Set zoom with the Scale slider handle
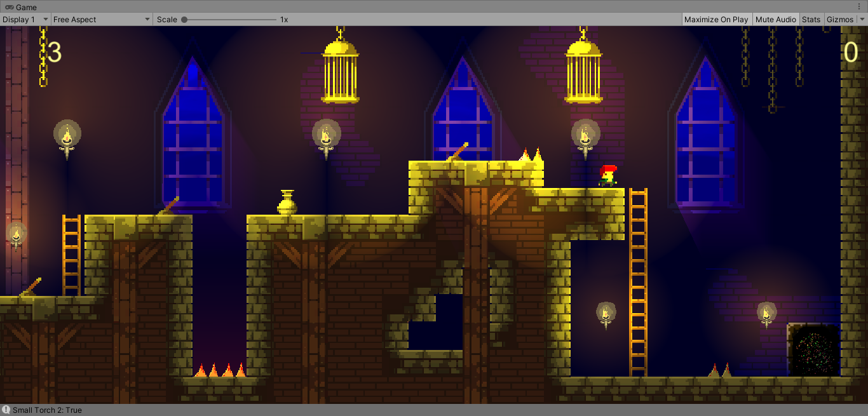 tap(184, 19)
